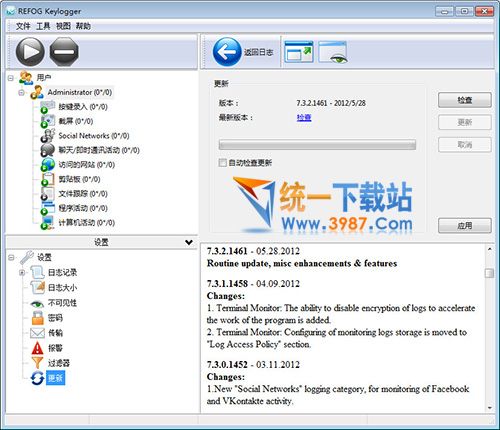Click the Administrator user icon
The height and width of the screenshot is (430, 500).
(37, 92)
